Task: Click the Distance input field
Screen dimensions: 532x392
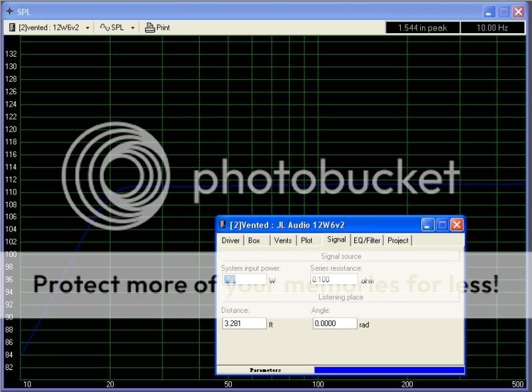Action: coord(244,323)
